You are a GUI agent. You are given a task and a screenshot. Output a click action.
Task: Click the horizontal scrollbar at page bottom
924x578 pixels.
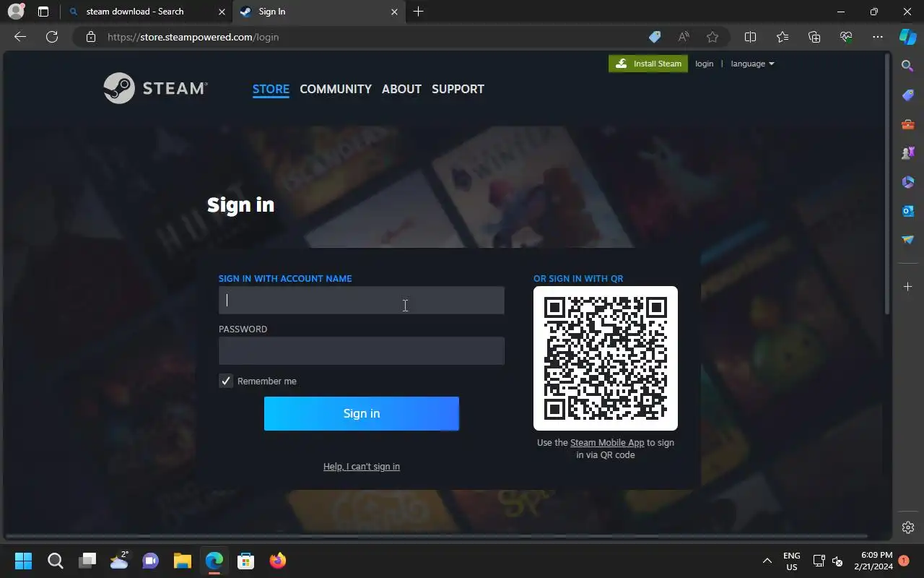(x=437, y=536)
